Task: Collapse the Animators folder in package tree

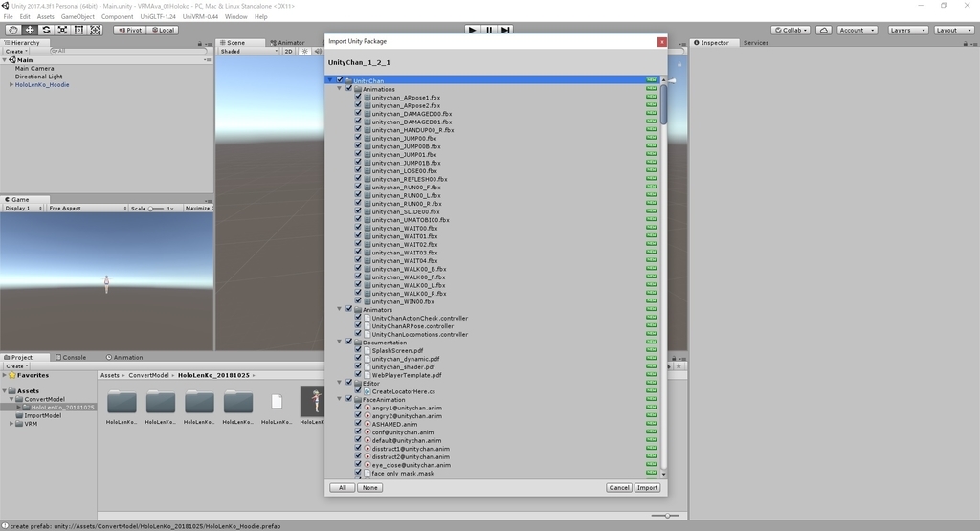Action: tap(340, 309)
